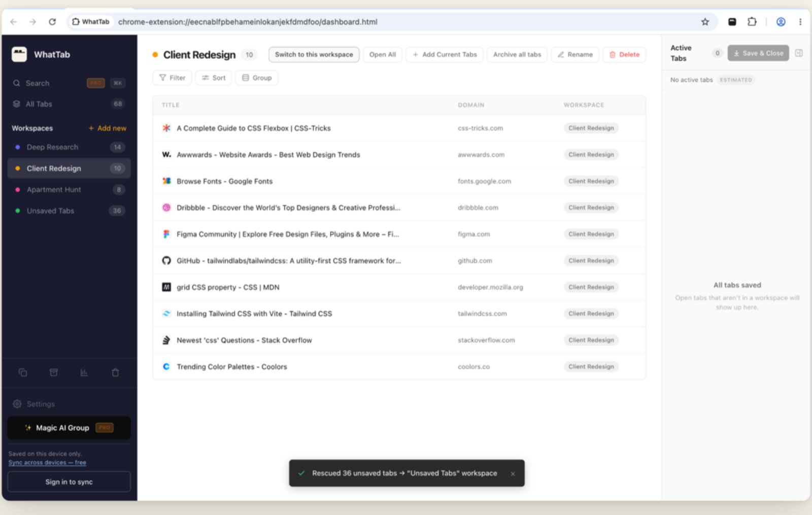Open the Sort options
The image size is (812, 515).
click(x=214, y=78)
